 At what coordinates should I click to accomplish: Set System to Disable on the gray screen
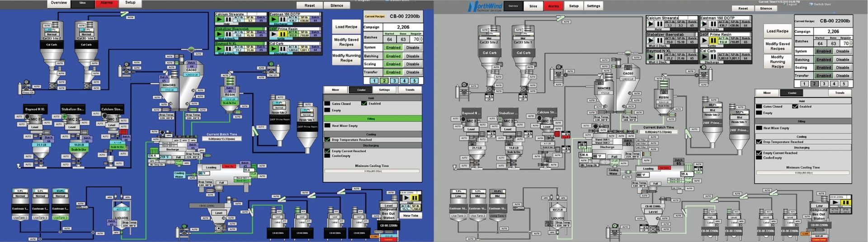pyautogui.click(x=843, y=51)
